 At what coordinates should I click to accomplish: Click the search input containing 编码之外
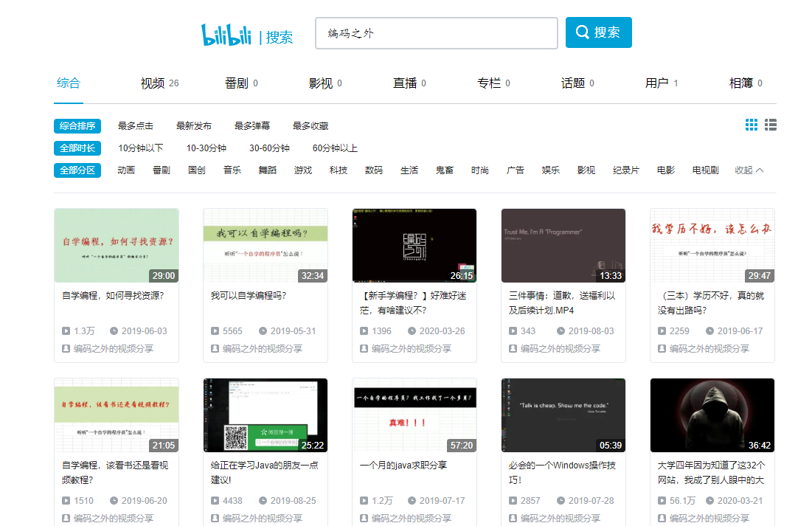click(x=436, y=32)
